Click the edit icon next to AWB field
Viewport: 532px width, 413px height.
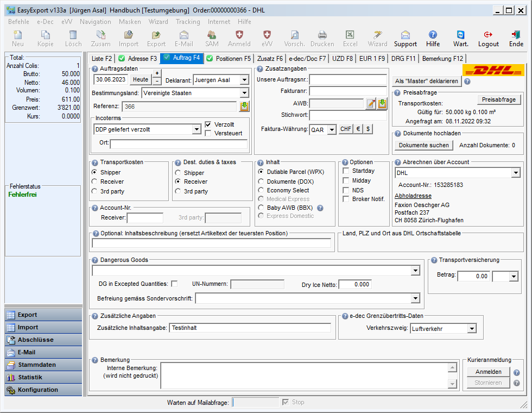(371, 104)
